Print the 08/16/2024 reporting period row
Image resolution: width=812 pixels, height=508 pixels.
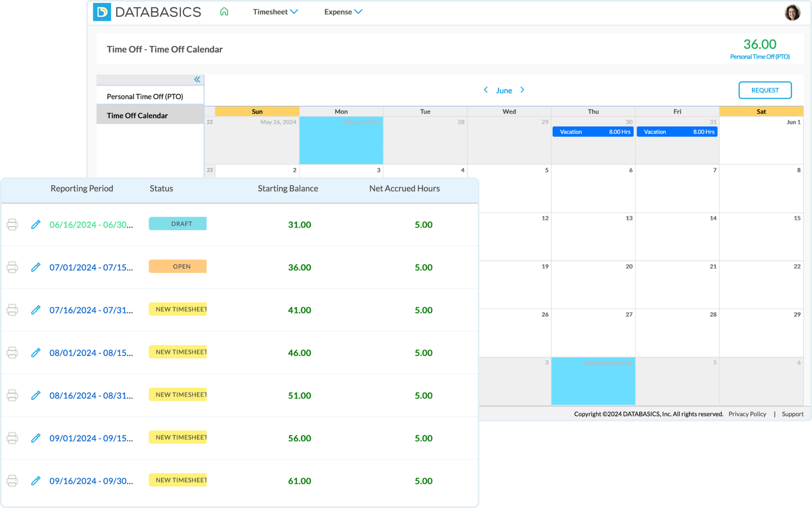point(13,395)
